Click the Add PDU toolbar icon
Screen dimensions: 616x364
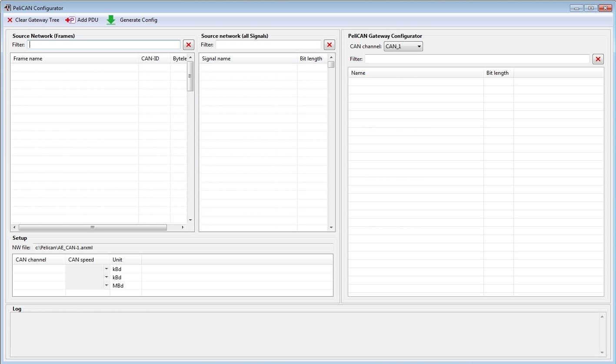pyautogui.click(x=70, y=20)
